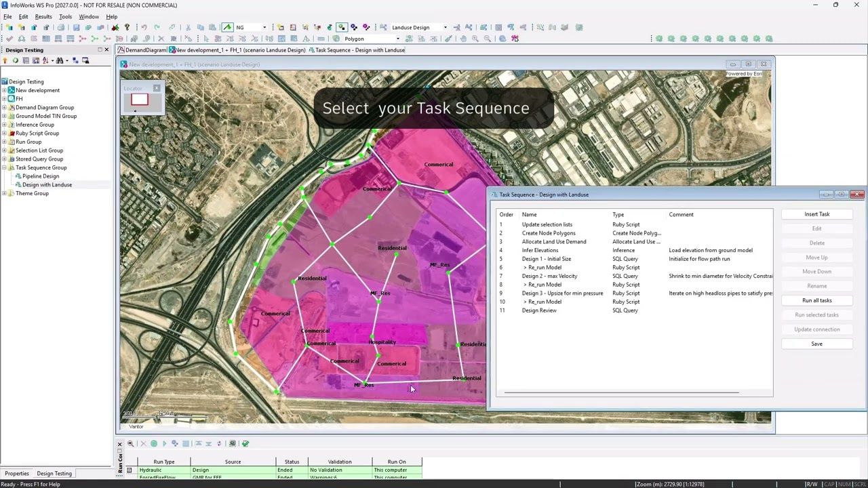Toggle pin on the Design Testing panel
Viewport: 868px width, 488px height.
tap(100, 49)
